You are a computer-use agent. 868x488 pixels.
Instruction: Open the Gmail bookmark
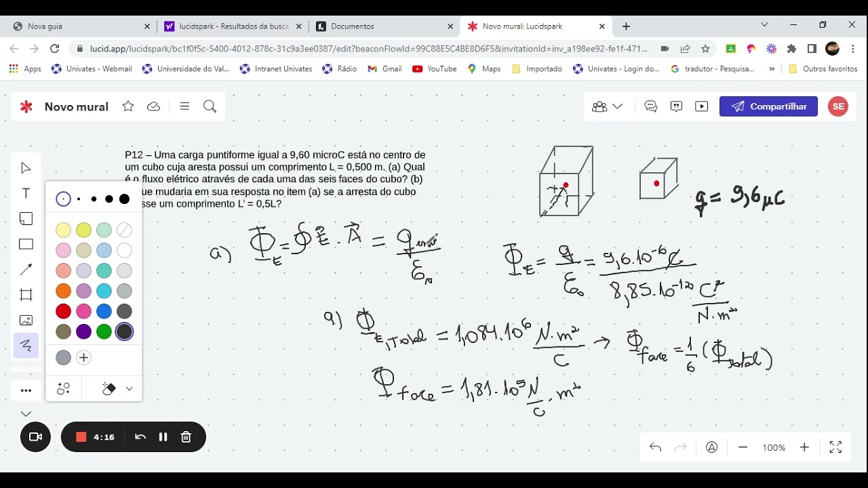(x=384, y=68)
